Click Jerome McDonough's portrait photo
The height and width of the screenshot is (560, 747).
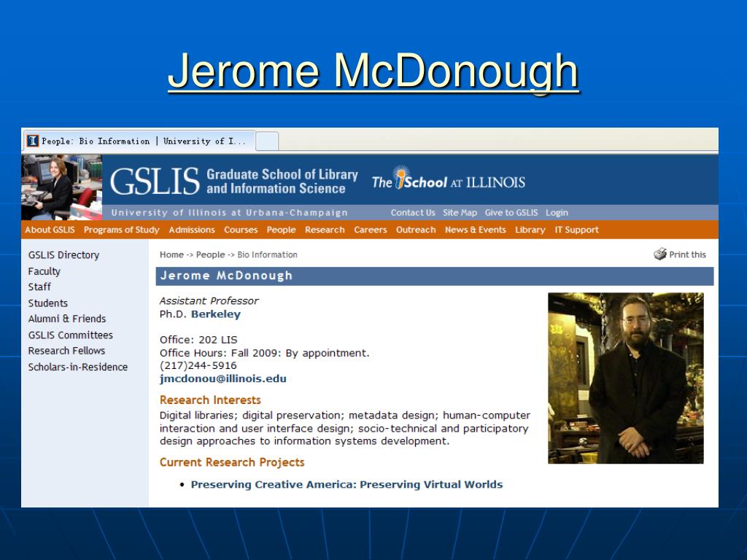[x=625, y=378]
